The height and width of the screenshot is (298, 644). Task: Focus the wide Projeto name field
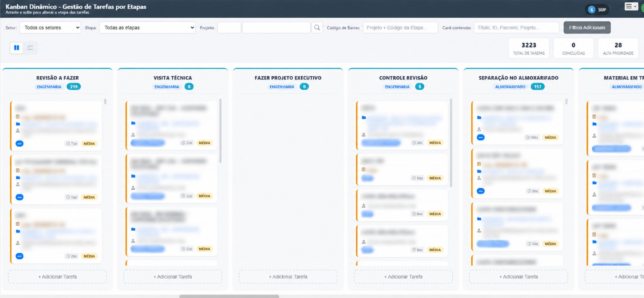tap(276, 28)
